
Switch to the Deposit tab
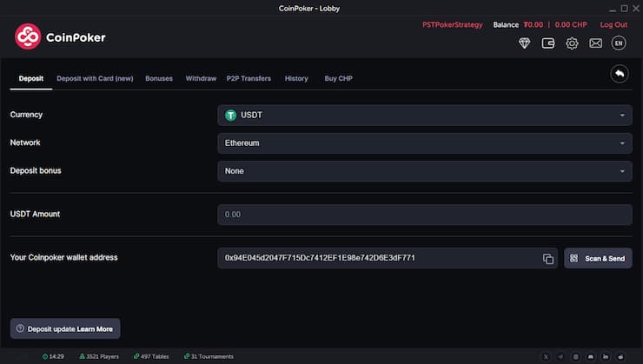[31, 78]
